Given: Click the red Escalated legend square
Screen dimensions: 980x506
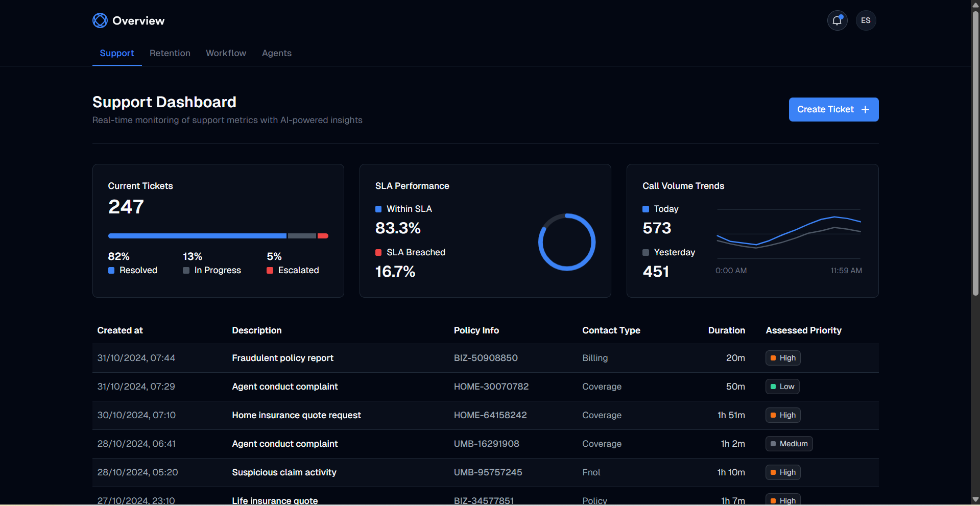Looking at the screenshot, I should point(270,271).
